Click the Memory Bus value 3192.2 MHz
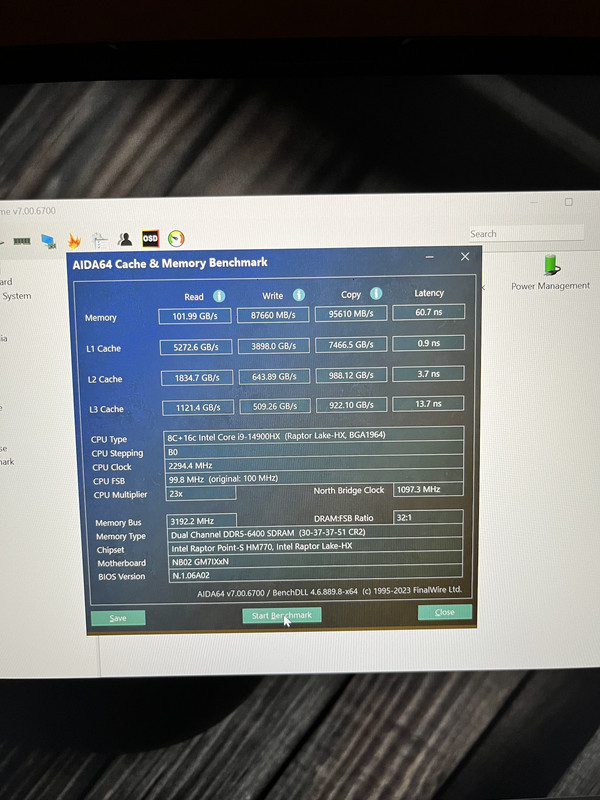Screen dimensions: 600x800 (x=202, y=521)
